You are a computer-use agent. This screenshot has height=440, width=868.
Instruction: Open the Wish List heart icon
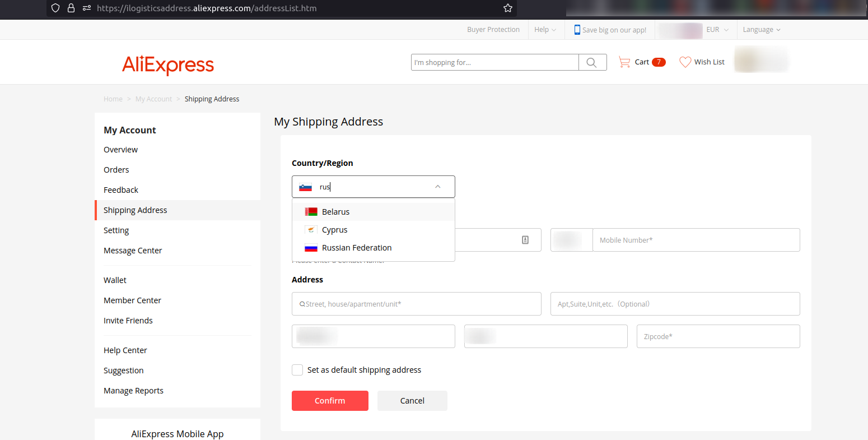[x=685, y=62]
